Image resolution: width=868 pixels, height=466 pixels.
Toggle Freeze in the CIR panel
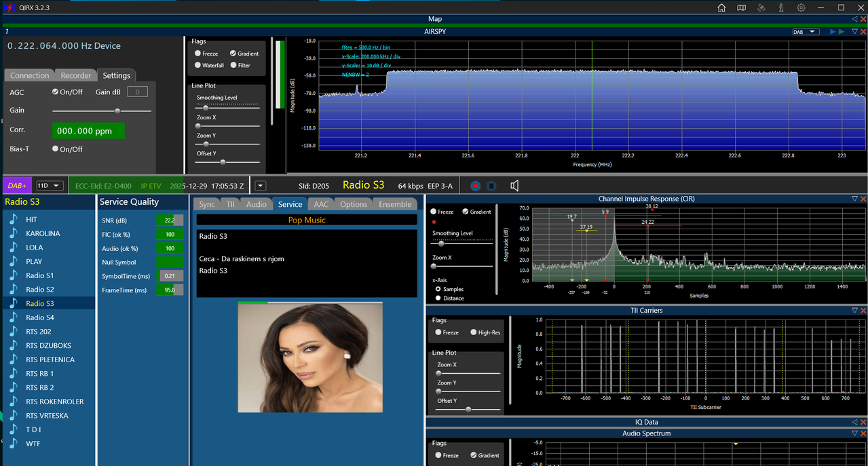click(434, 212)
